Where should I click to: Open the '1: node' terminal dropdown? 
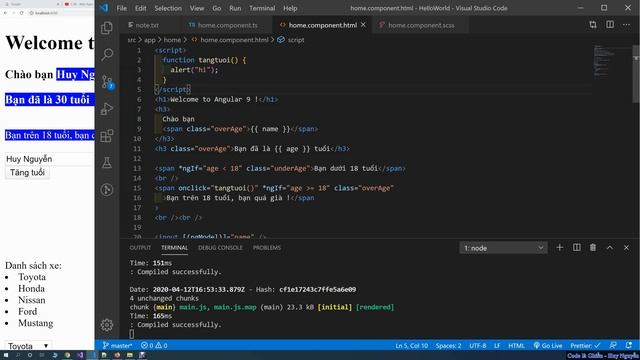coord(503,248)
